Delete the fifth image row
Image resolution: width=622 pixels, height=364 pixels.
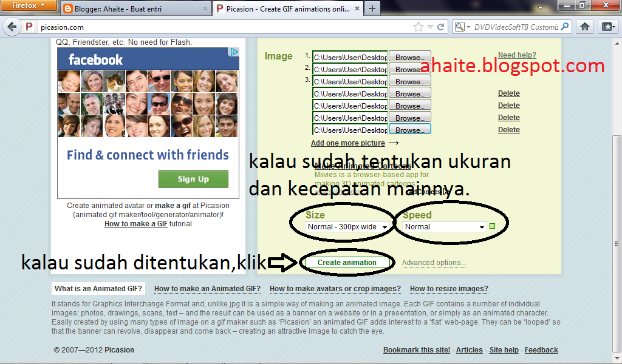(x=509, y=106)
